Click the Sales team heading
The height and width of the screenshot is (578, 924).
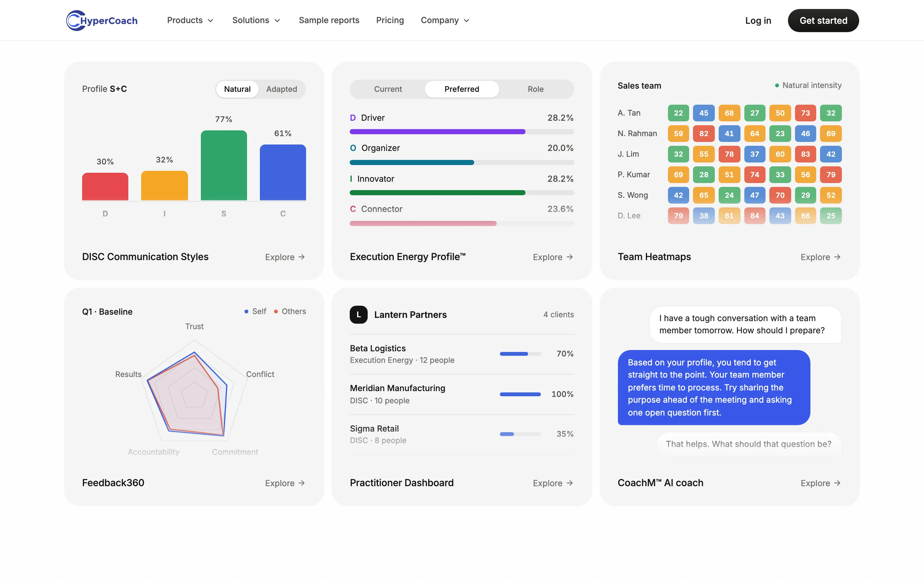(639, 86)
